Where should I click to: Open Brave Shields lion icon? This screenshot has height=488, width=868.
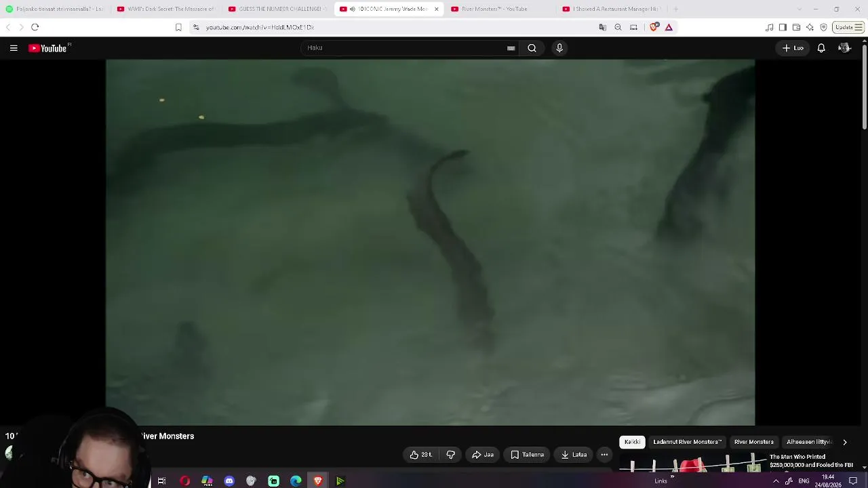pos(654,27)
